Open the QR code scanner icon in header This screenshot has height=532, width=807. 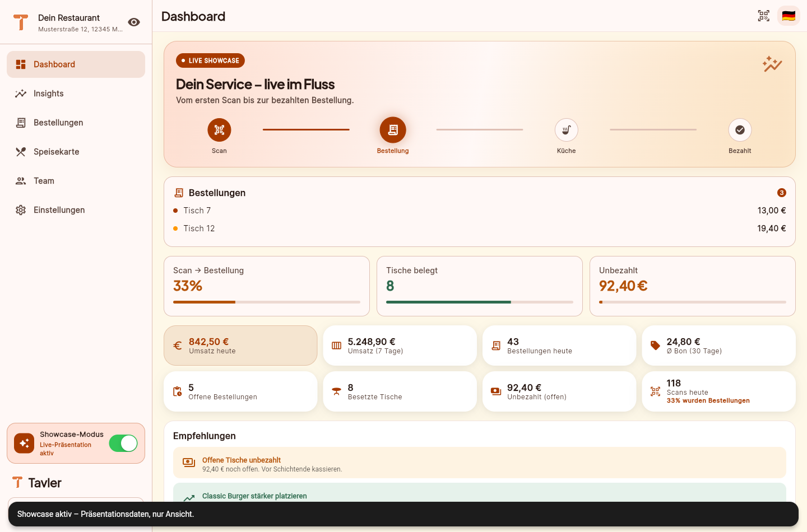click(764, 16)
